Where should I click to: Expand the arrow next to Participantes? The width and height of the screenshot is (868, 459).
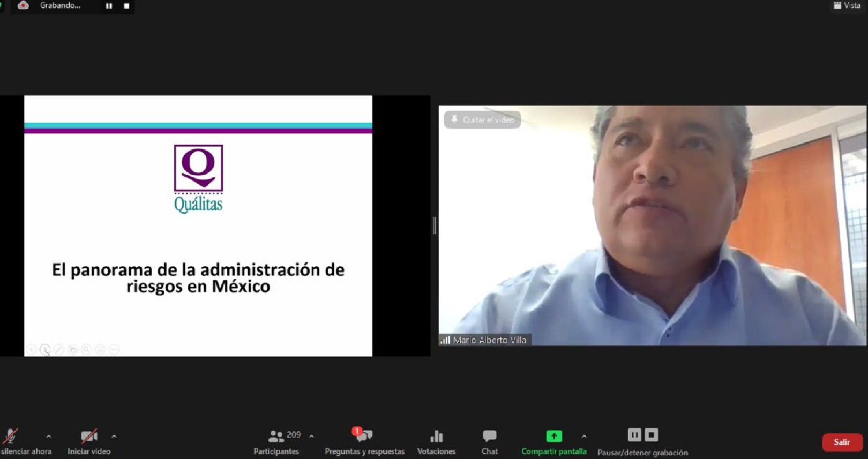311,437
